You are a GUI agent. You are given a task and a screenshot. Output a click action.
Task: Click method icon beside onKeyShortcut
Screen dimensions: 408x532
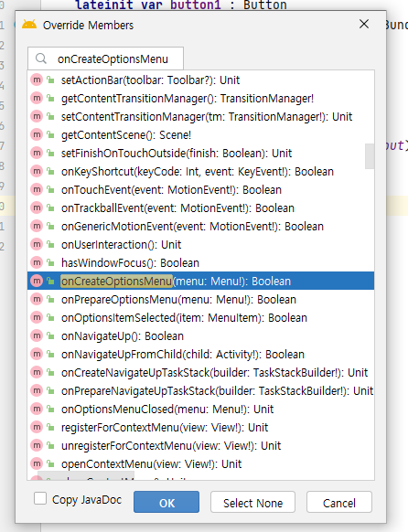pos(37,171)
